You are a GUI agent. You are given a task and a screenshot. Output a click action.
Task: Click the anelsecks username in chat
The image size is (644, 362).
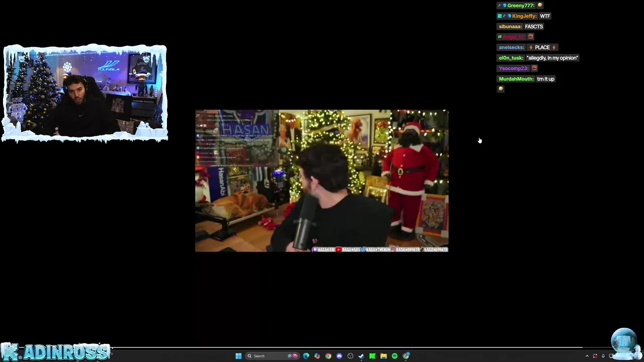[512, 47]
